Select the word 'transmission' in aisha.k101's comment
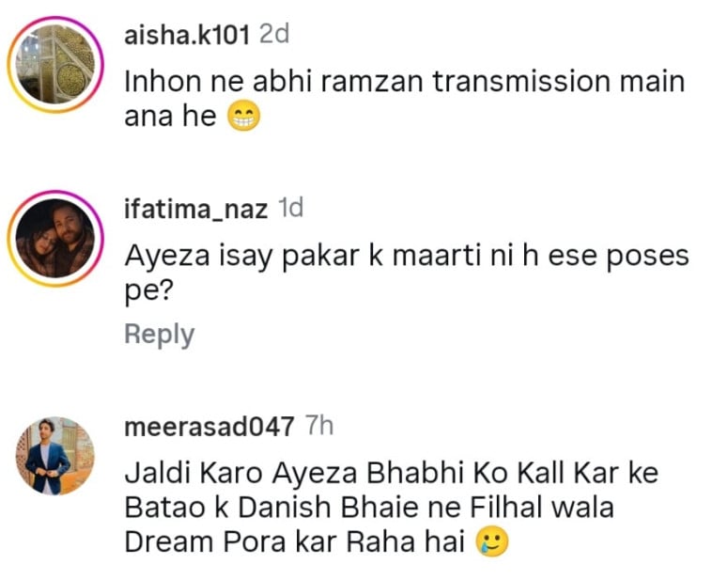This screenshot has height=579, width=728. coord(521,82)
